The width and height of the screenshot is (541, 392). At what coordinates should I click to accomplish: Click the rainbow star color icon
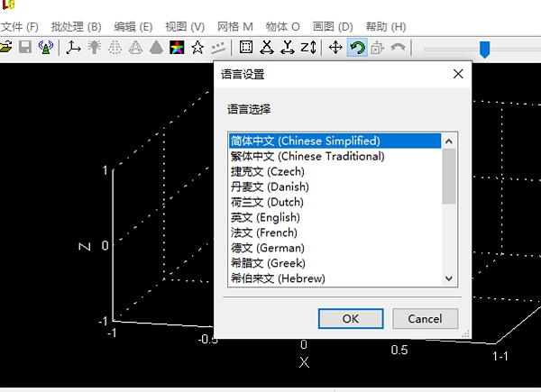point(177,47)
